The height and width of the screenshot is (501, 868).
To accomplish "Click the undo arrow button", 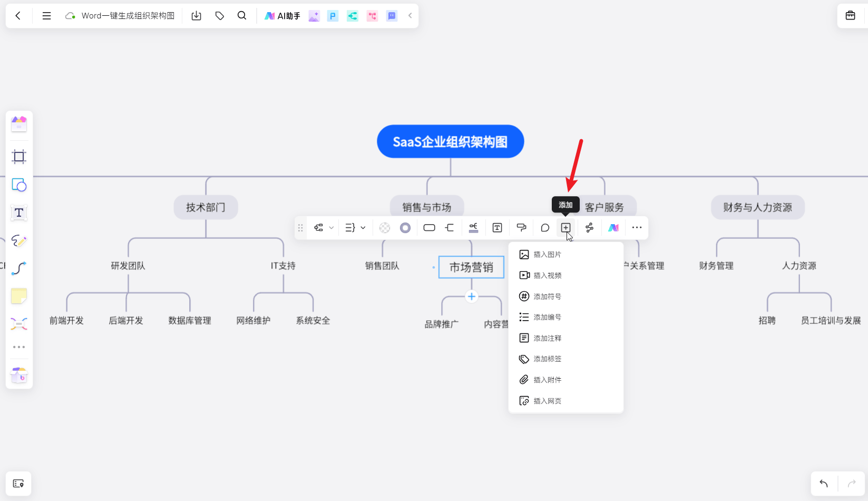I will [824, 483].
